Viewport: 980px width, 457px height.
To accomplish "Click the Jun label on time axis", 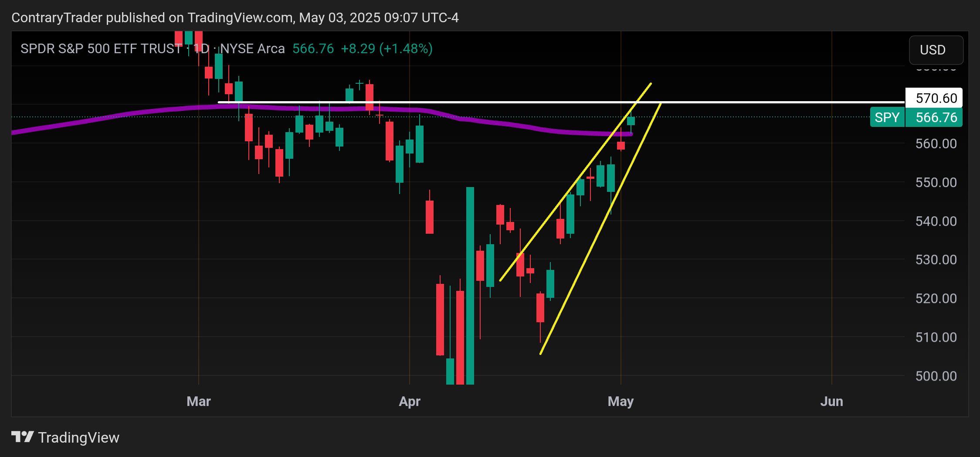I will click(831, 401).
